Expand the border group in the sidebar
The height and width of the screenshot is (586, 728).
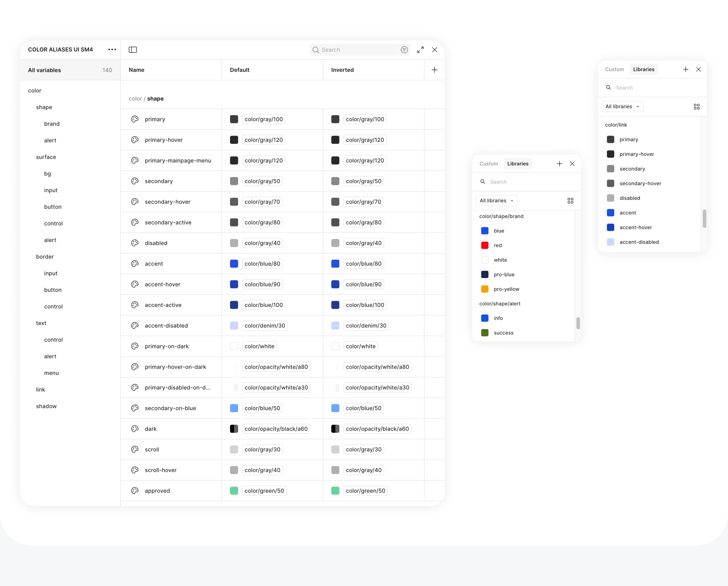click(44, 257)
